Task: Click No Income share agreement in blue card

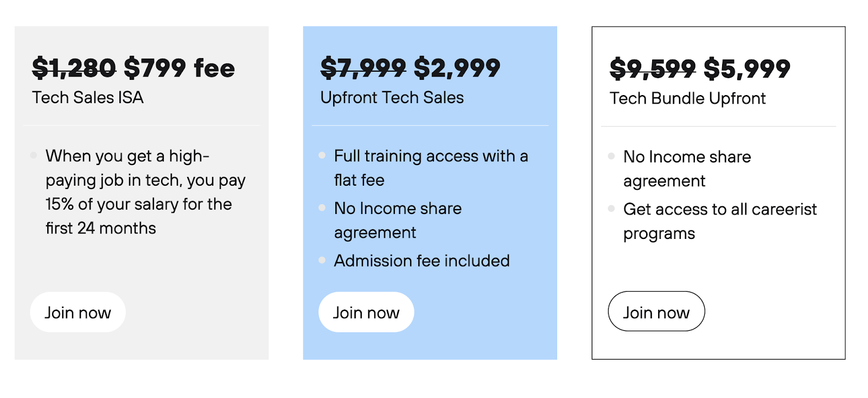Action: point(398,220)
